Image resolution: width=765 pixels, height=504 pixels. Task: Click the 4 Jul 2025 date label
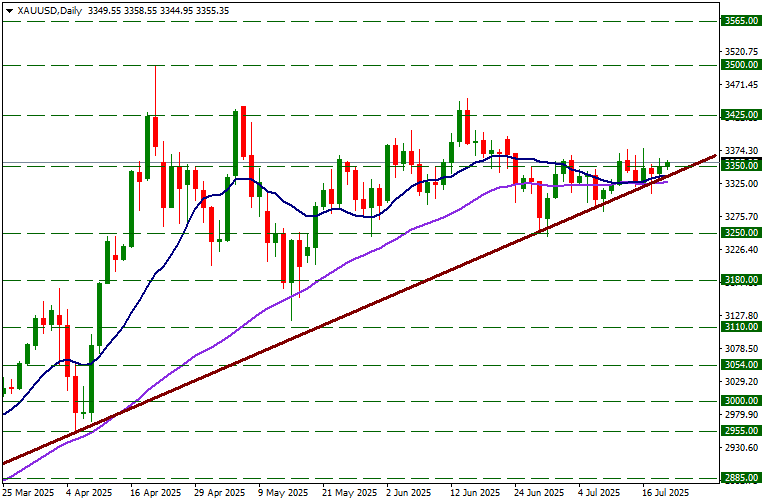600,493
